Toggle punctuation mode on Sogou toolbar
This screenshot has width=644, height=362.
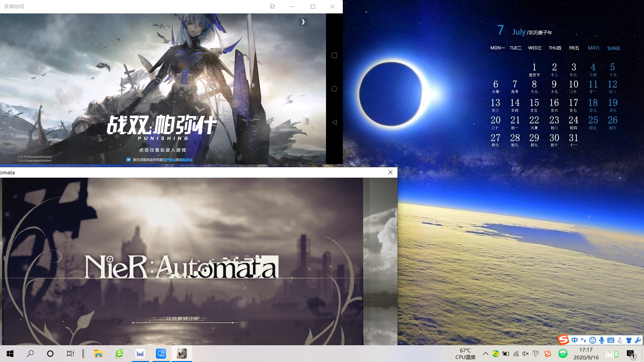(x=584, y=340)
